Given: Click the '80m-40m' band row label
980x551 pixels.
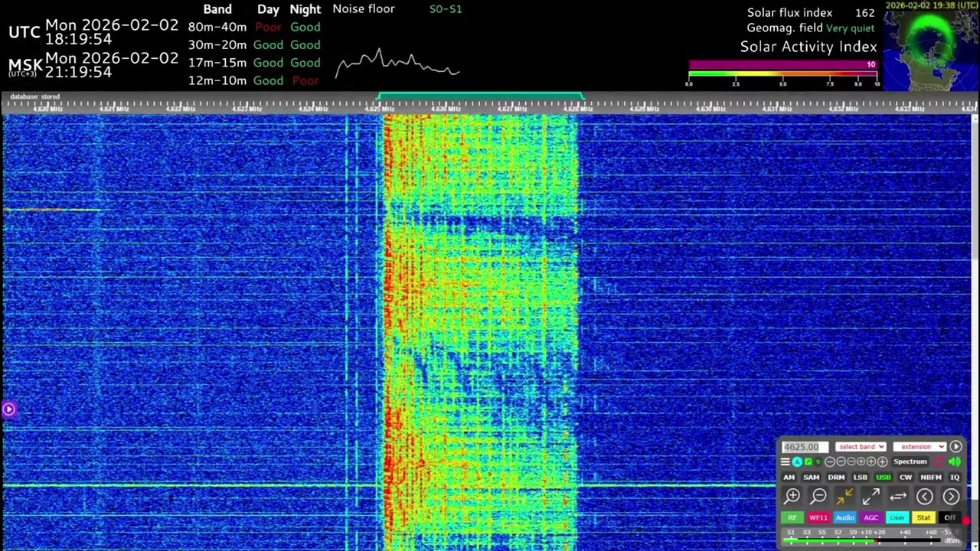Looking at the screenshot, I should click(x=217, y=27).
